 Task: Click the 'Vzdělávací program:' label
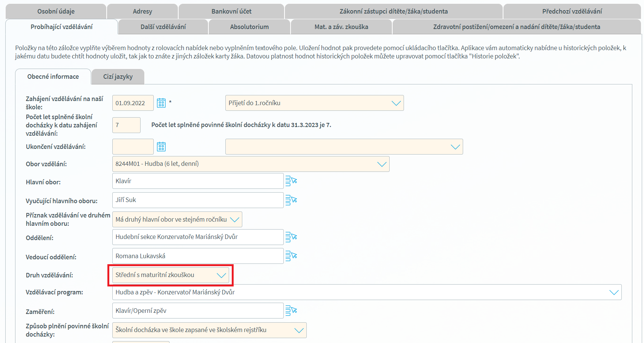54,292
